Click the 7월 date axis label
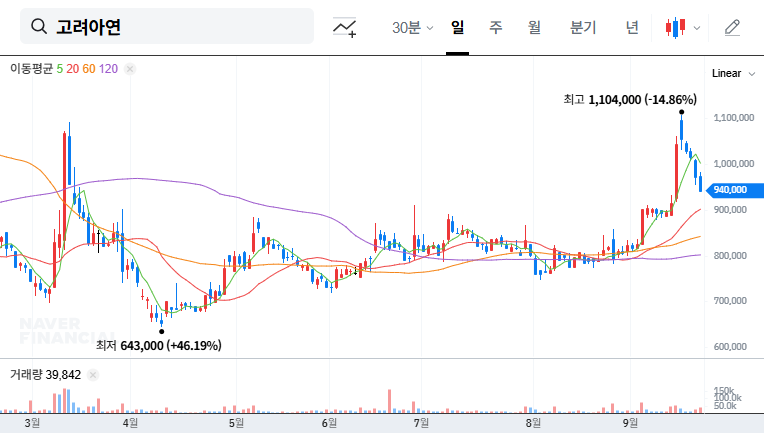Viewport: 764px width, 433px height. tap(421, 423)
